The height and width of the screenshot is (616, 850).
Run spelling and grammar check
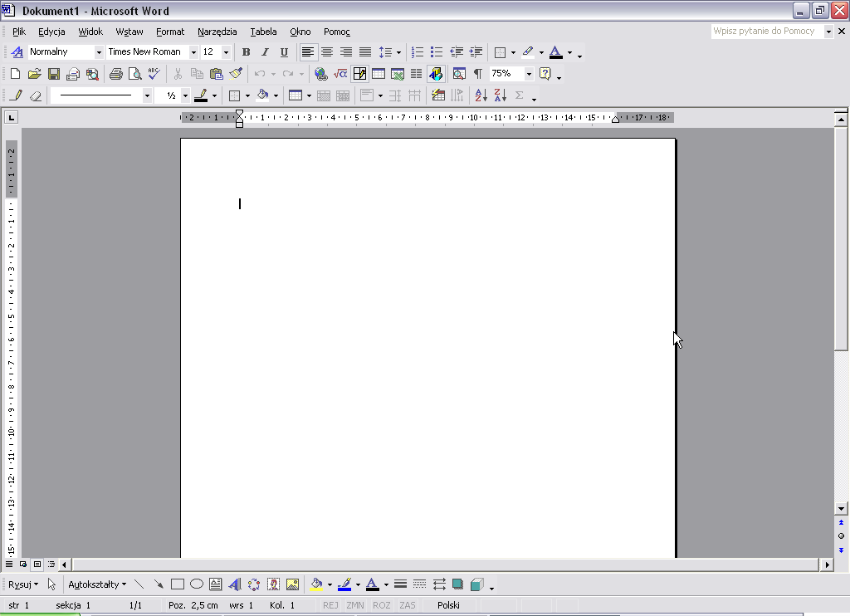(x=154, y=74)
